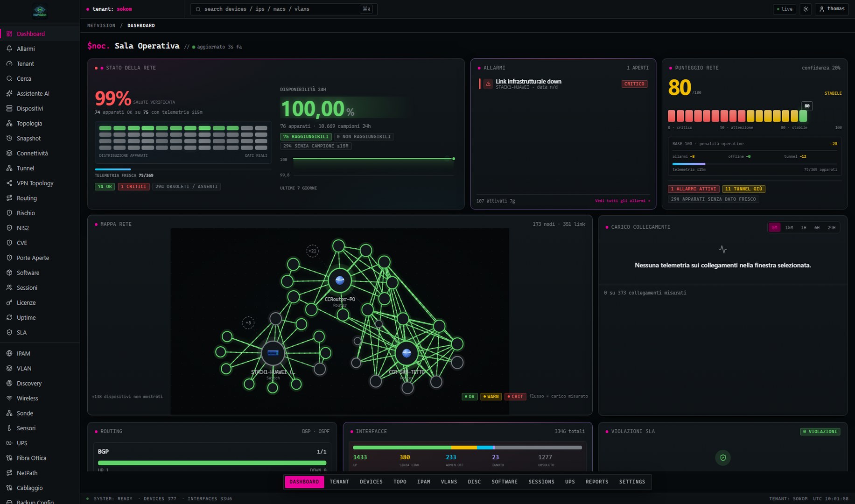Click the Interfacce status distribution bar
The height and width of the screenshot is (504, 855).
tap(467, 448)
